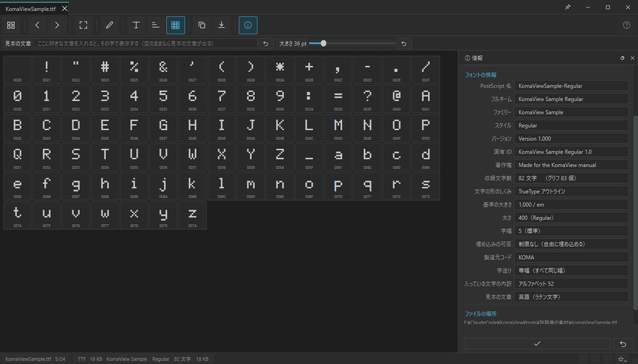Click the 埋め込みの可否 value
Screen dimensions: 638x364
pos(571,244)
